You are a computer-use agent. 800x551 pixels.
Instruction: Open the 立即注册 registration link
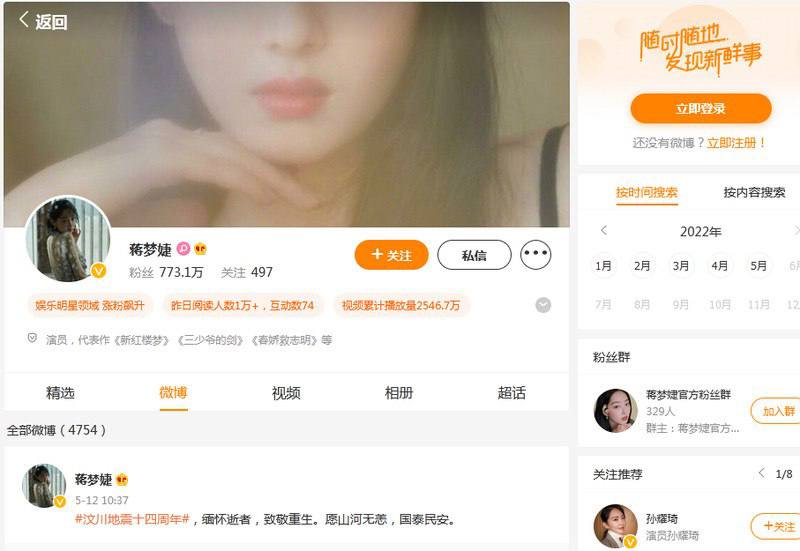(732, 143)
